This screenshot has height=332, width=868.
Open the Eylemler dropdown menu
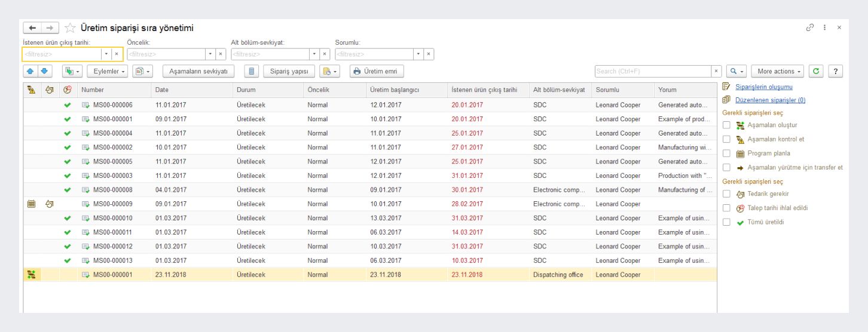(108, 71)
